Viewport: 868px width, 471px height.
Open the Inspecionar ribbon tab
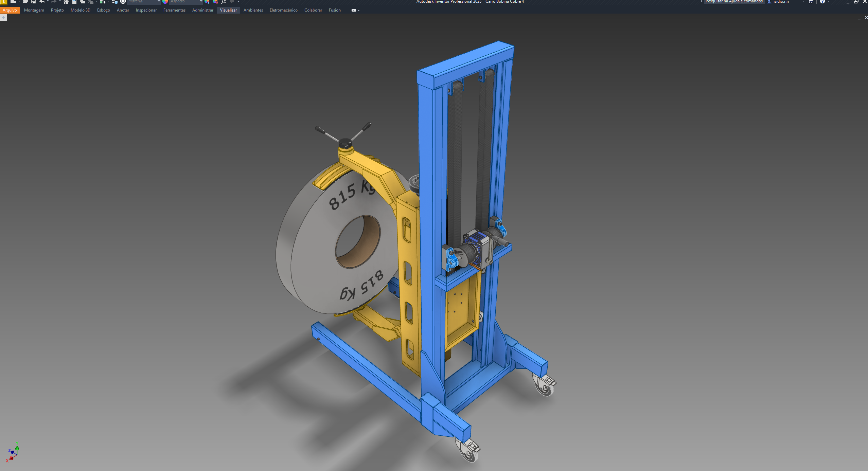[146, 10]
